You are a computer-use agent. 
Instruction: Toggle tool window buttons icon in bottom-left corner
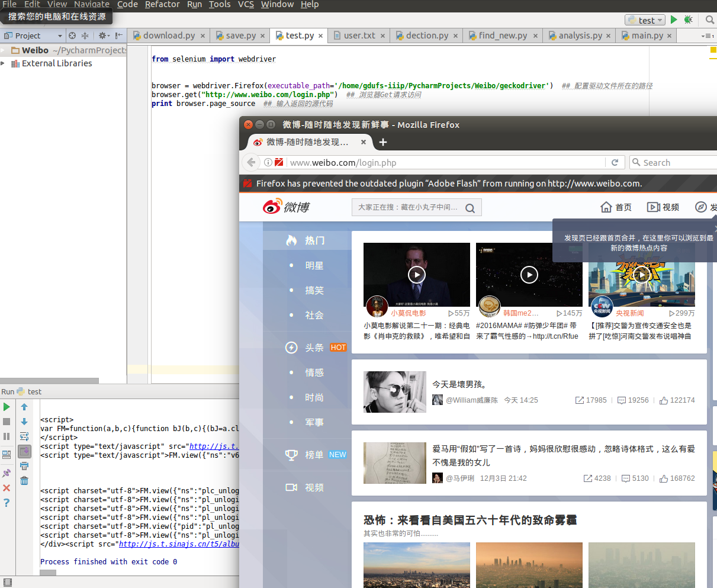tap(8, 583)
